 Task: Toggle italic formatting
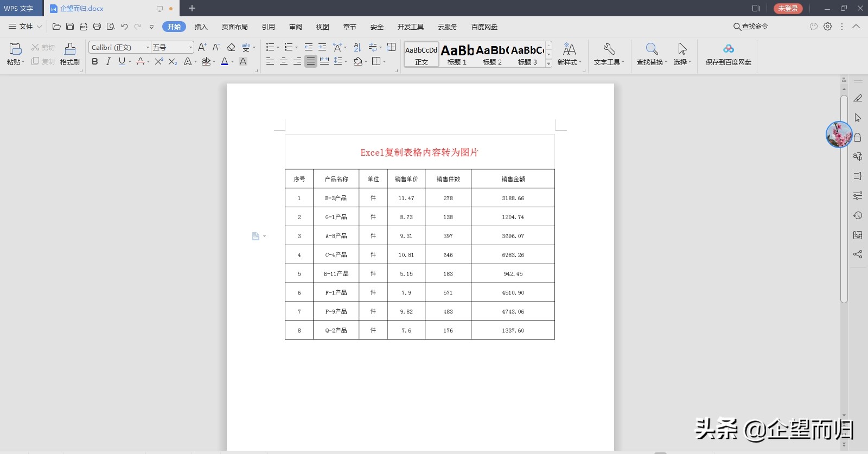[x=108, y=62]
